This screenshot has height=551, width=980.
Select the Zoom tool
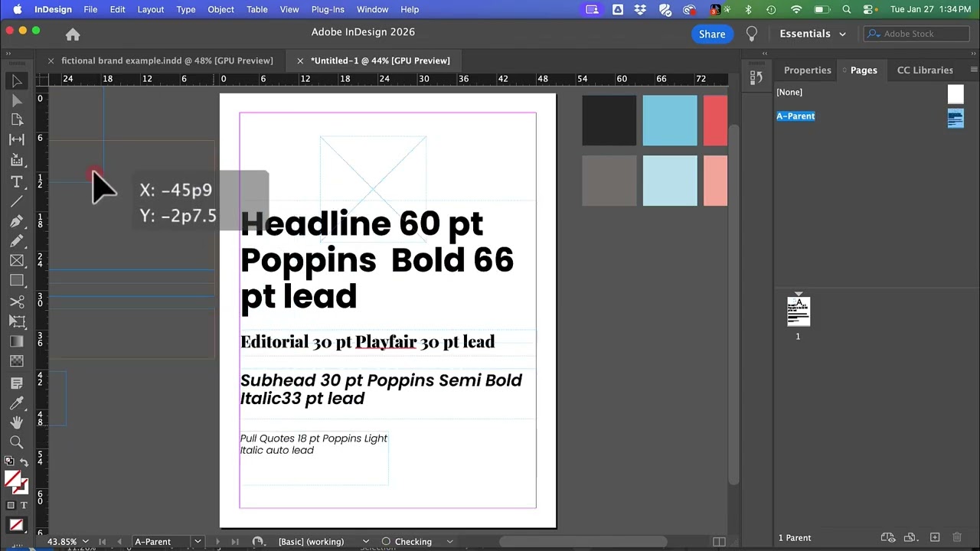[x=17, y=442]
